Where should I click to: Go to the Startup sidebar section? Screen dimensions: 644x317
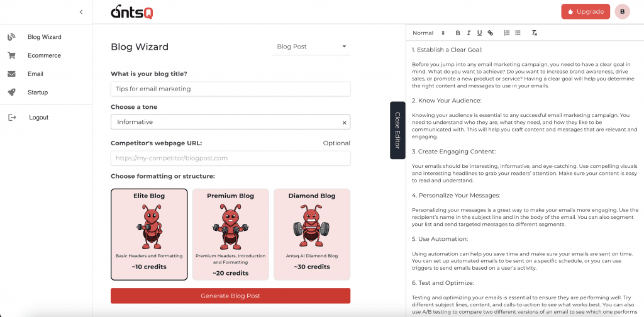(38, 92)
